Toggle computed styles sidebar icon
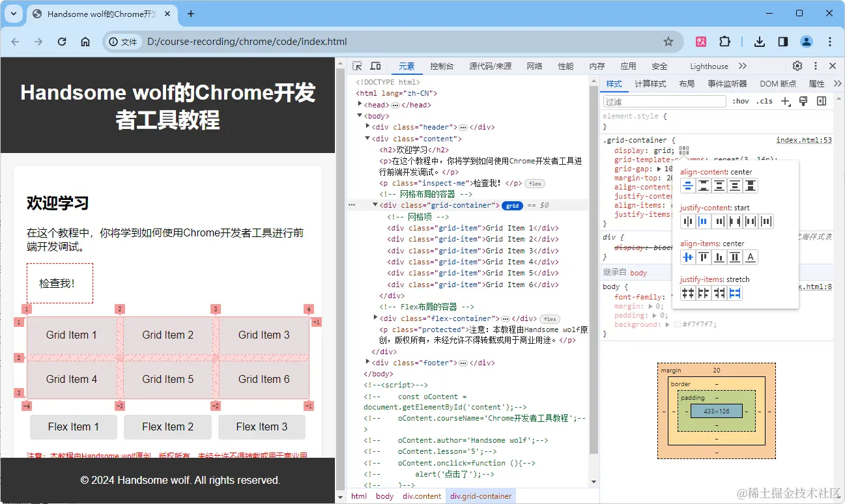 click(822, 101)
